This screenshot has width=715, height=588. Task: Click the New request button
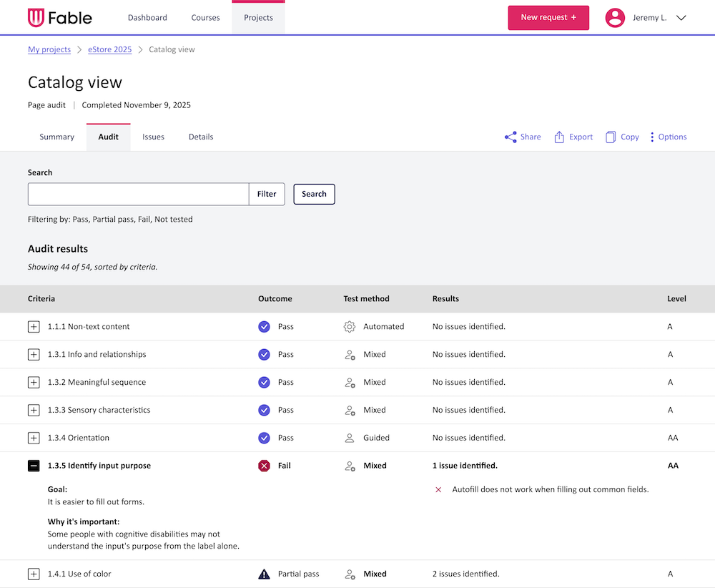click(548, 17)
